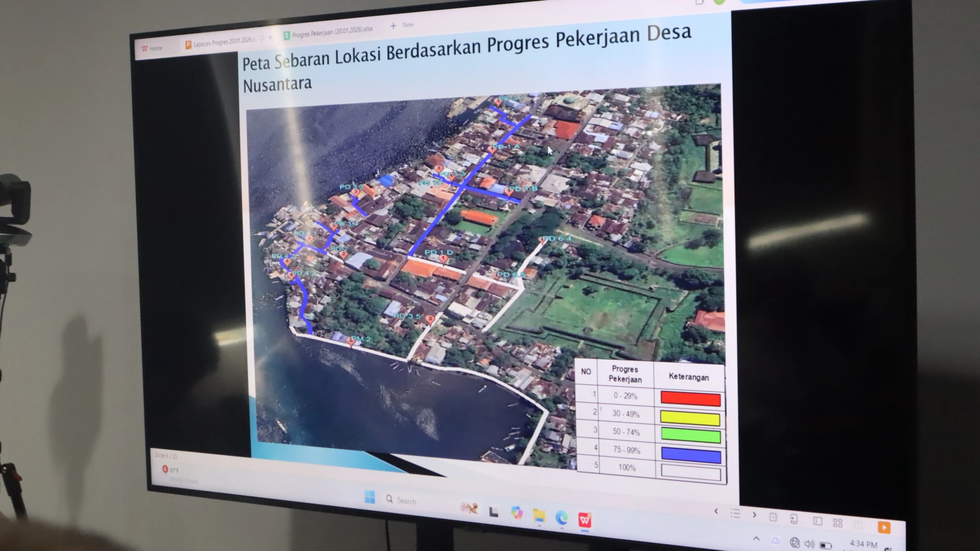Switch to Laporan Progres presentation tab
This screenshot has height=551, width=980.
coord(222,42)
